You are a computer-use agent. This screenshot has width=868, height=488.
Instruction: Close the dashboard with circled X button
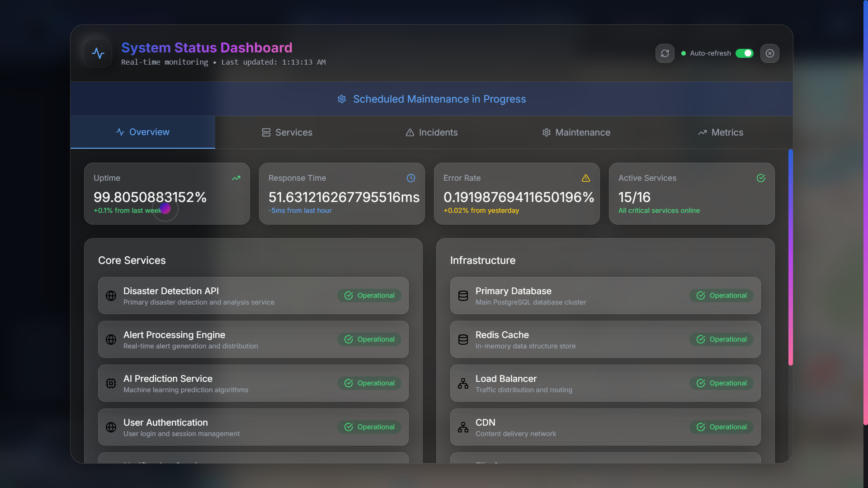pyautogui.click(x=769, y=53)
